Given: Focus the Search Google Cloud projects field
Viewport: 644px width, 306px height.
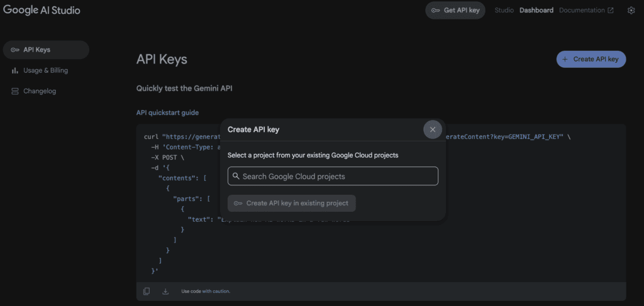Looking at the screenshot, I should tap(333, 176).
